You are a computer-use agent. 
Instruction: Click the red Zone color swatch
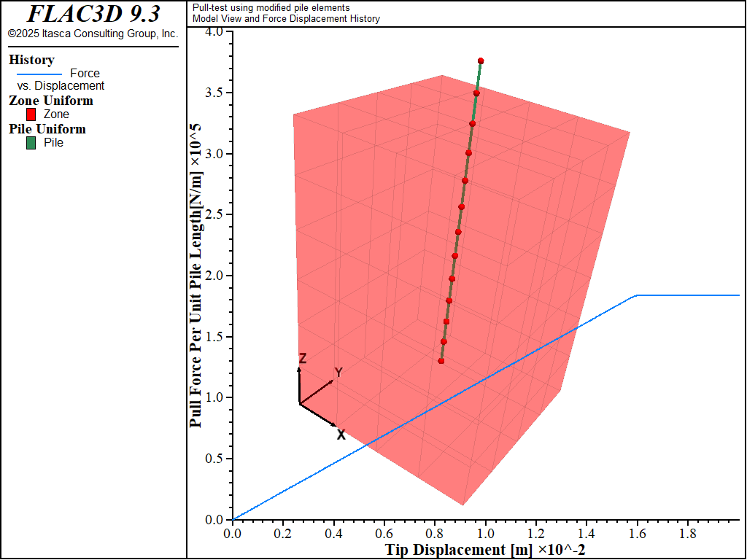31,114
